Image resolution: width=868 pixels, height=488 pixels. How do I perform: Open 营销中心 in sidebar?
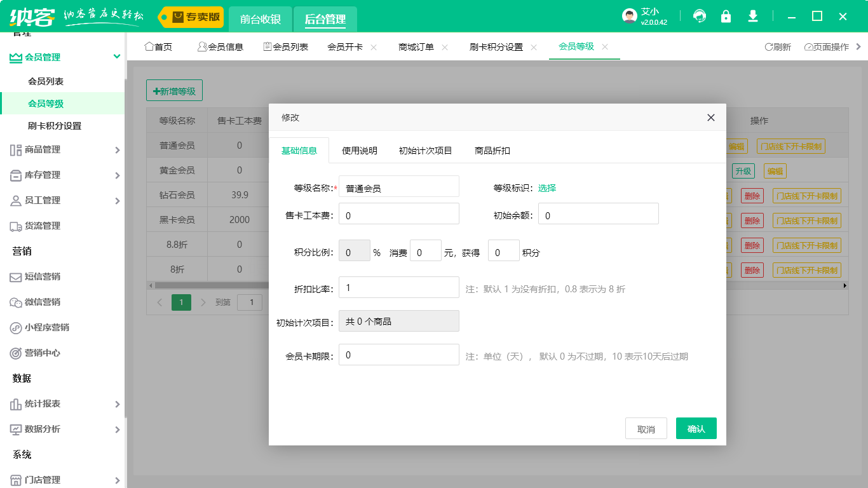tap(42, 353)
